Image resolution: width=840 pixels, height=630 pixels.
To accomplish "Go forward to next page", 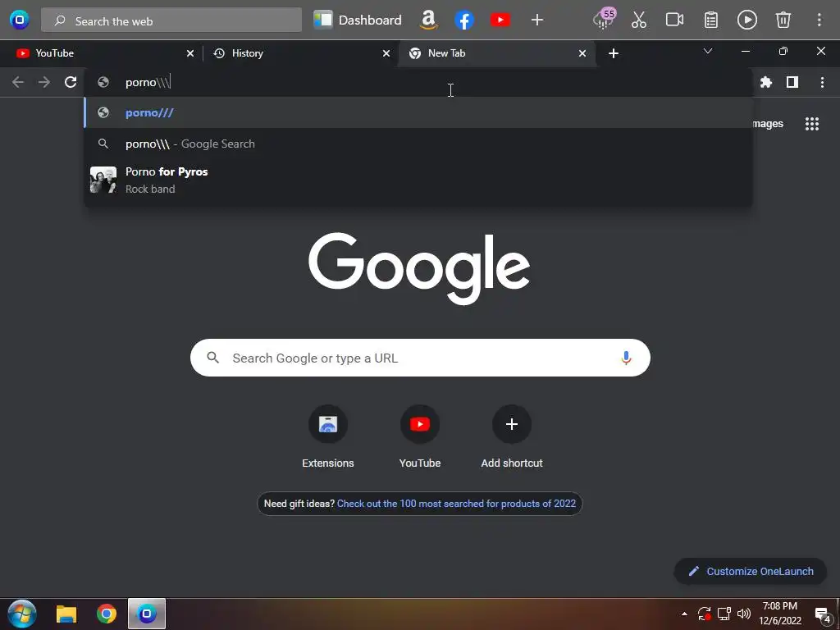I will (44, 83).
